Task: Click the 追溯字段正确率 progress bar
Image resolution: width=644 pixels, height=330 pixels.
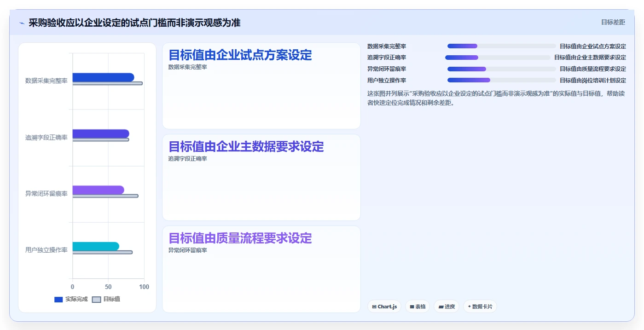Action: (498, 58)
